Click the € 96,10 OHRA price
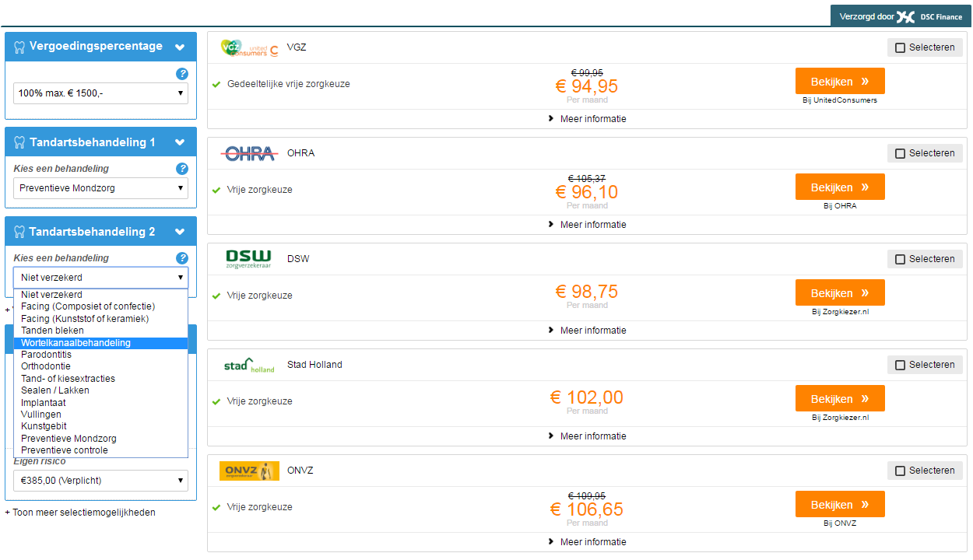The image size is (973, 560). 587,192
